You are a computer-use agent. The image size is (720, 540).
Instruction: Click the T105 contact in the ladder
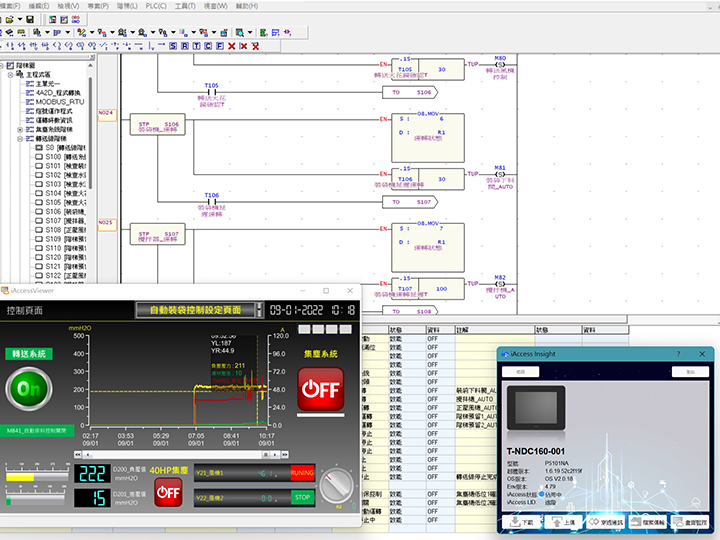[x=212, y=92]
